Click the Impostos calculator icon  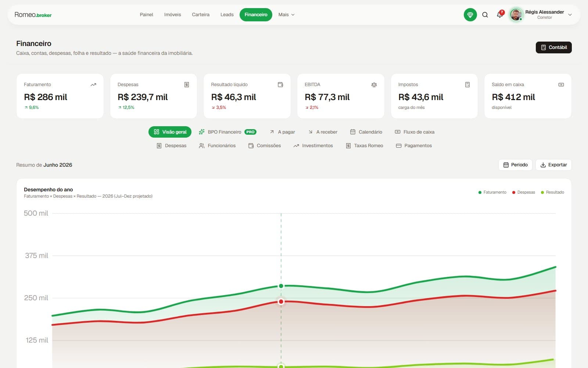click(x=467, y=85)
